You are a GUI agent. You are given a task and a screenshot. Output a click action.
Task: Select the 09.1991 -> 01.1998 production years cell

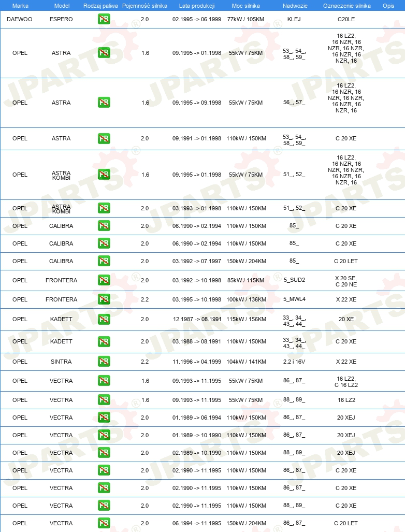click(197, 138)
